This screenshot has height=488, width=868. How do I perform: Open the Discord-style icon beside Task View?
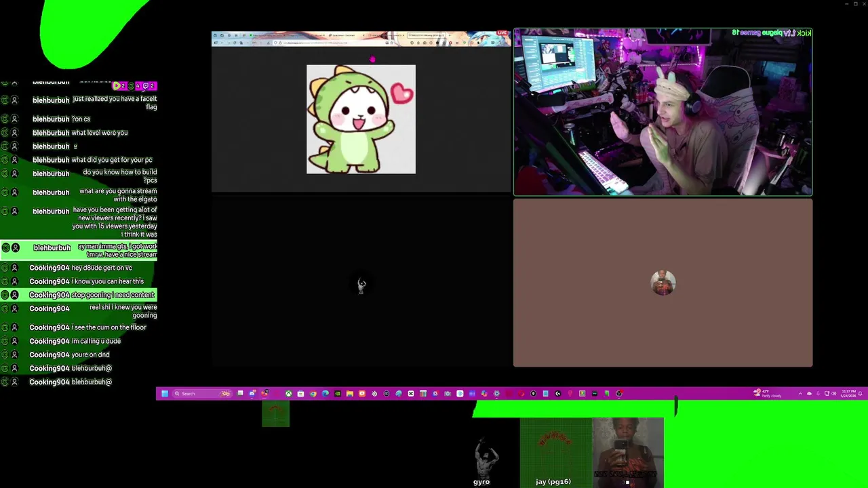tap(252, 393)
